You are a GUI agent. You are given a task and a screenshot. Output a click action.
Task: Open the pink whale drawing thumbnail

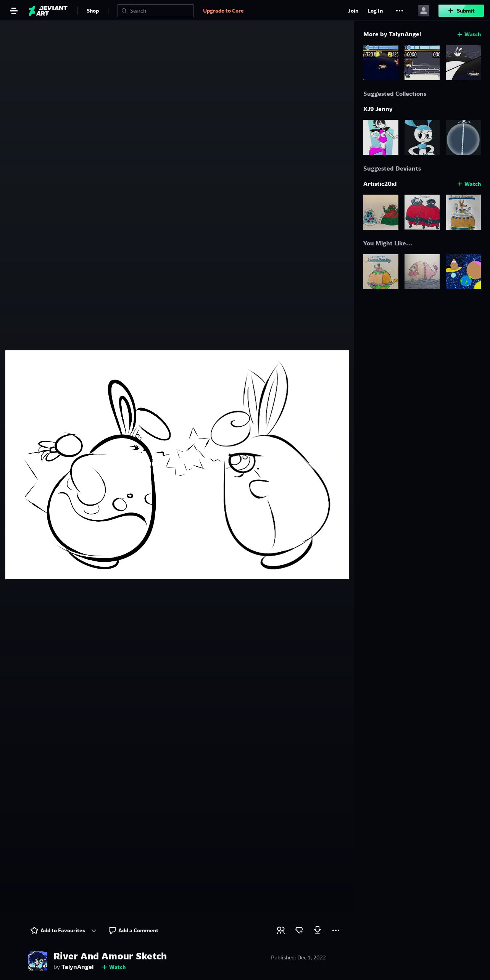coord(422,272)
